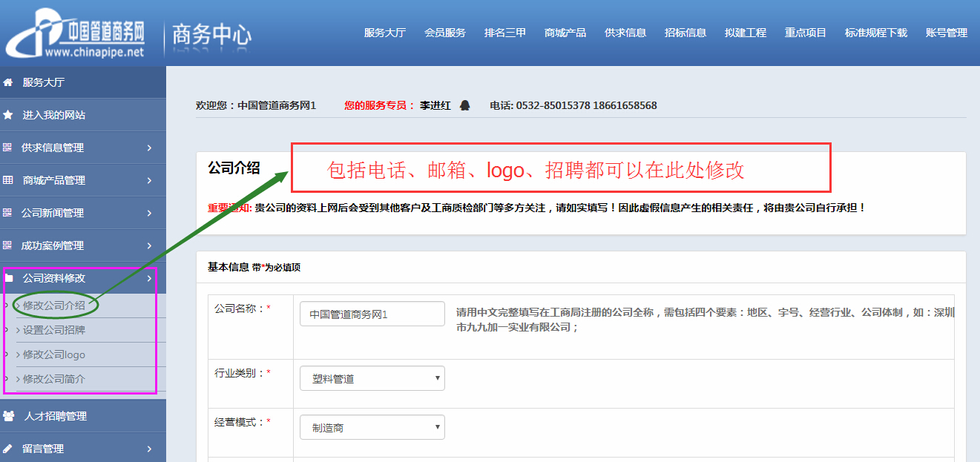Click the pencil icon beside 留言管理
This screenshot has width=980, height=462.
(x=8, y=449)
